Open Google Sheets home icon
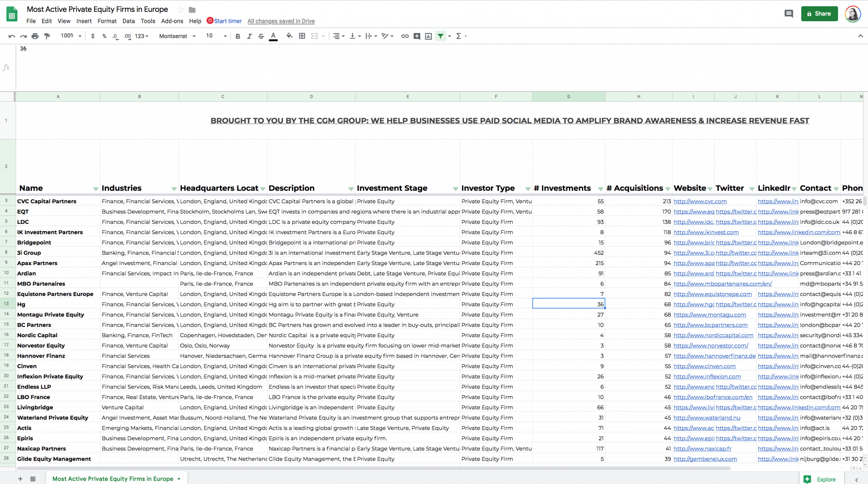Screen dimensions: 868x484 [12, 14]
